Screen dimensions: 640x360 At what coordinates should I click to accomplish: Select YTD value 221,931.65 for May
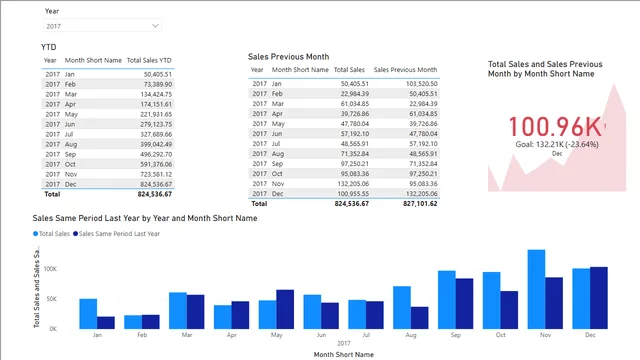[x=156, y=114]
